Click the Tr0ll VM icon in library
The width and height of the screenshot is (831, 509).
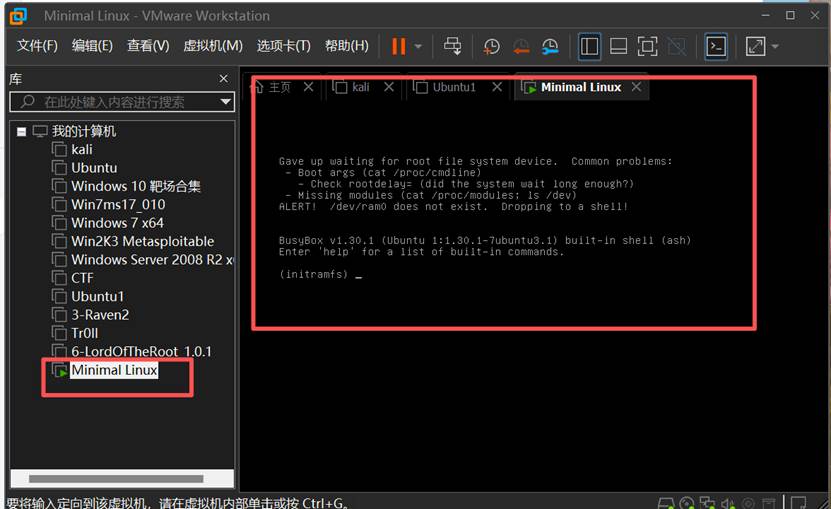coord(59,333)
